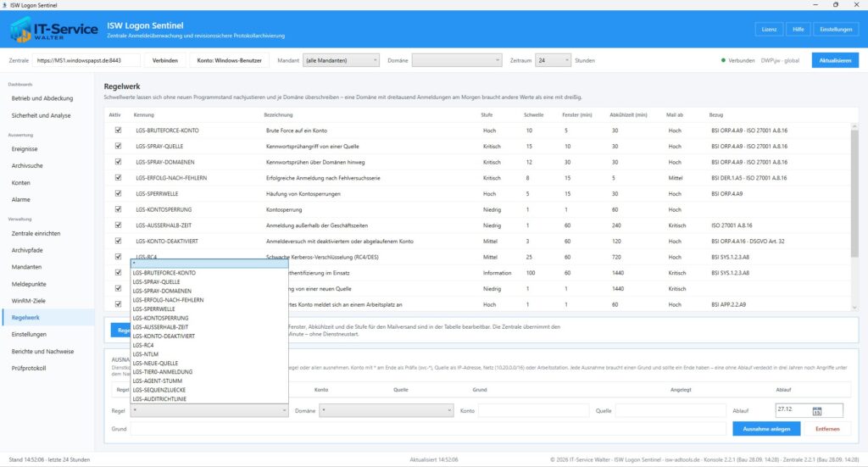Click the Verbinden button

[165, 60]
